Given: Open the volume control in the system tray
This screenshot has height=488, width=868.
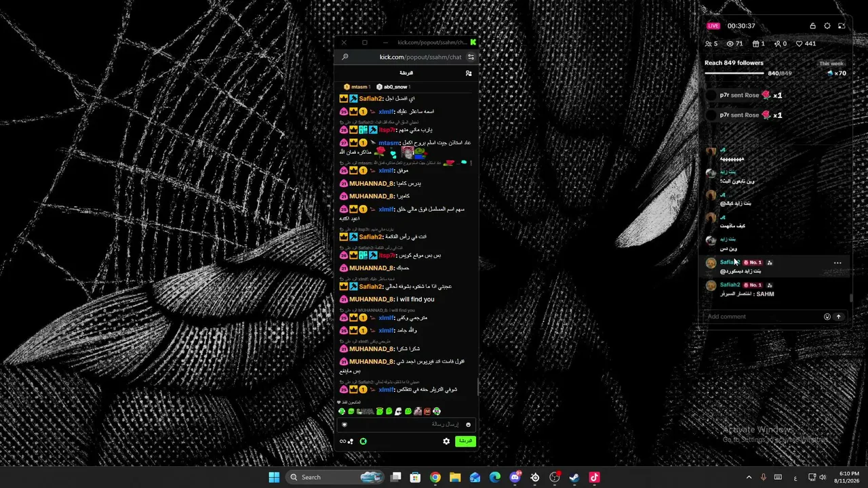Looking at the screenshot, I should [x=823, y=477].
